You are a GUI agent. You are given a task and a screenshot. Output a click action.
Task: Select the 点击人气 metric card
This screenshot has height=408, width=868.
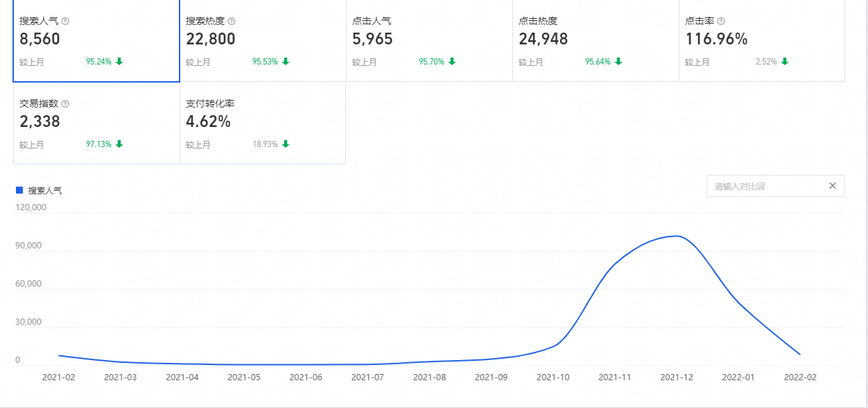coord(429,40)
